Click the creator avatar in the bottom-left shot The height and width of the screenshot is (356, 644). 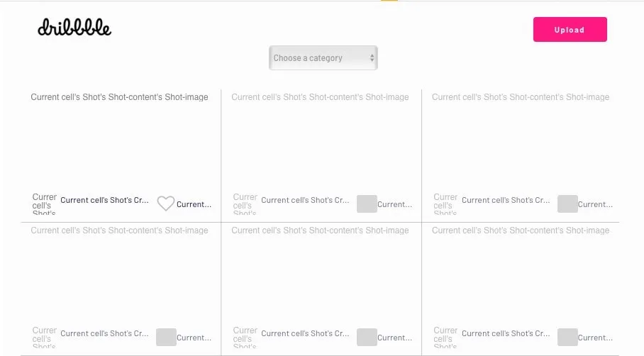(44, 337)
